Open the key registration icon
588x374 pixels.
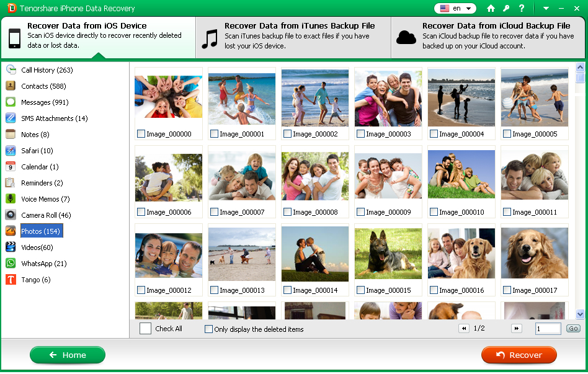point(506,8)
